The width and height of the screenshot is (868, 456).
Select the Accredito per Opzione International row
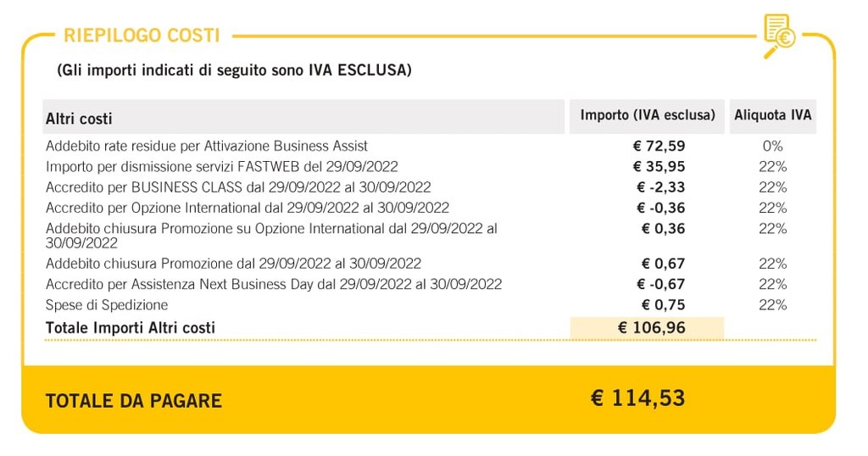pos(248,208)
